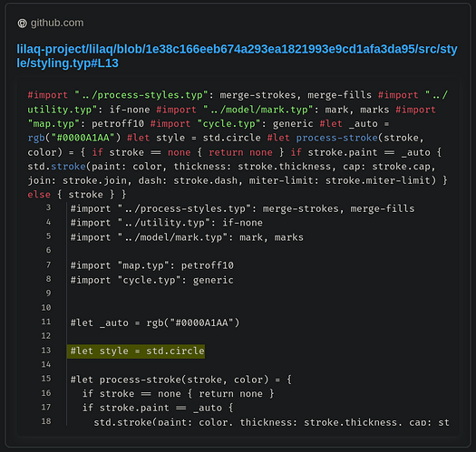Click the highlighted line '#let style = std.circle'
Image resolution: width=476 pixels, height=452 pixels.
click(x=136, y=351)
